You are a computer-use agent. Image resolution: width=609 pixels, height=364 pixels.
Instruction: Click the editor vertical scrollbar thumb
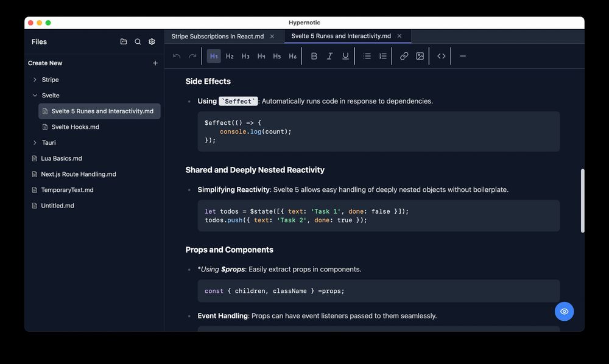click(583, 201)
